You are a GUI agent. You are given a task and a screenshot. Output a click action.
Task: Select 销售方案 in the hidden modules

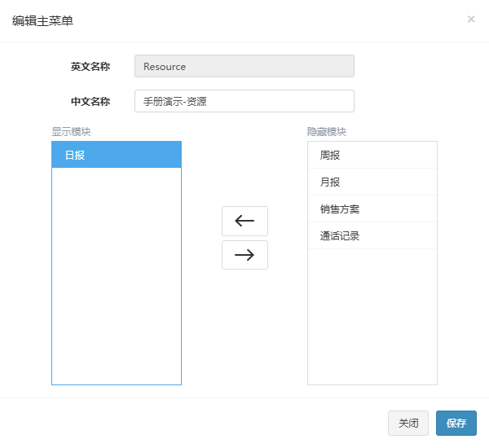[x=372, y=209]
